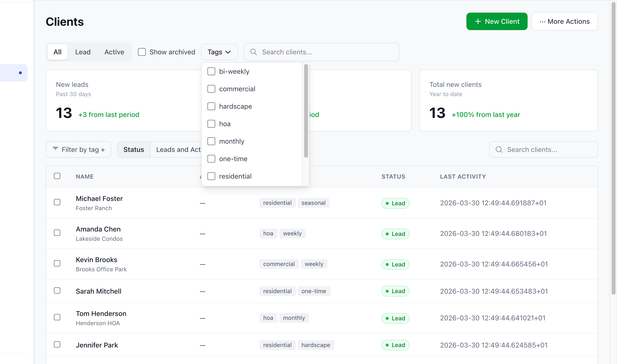Viewport: 617px width, 364px height.
Task: Click the chevron icon on the Tags filter
Action: click(x=228, y=52)
